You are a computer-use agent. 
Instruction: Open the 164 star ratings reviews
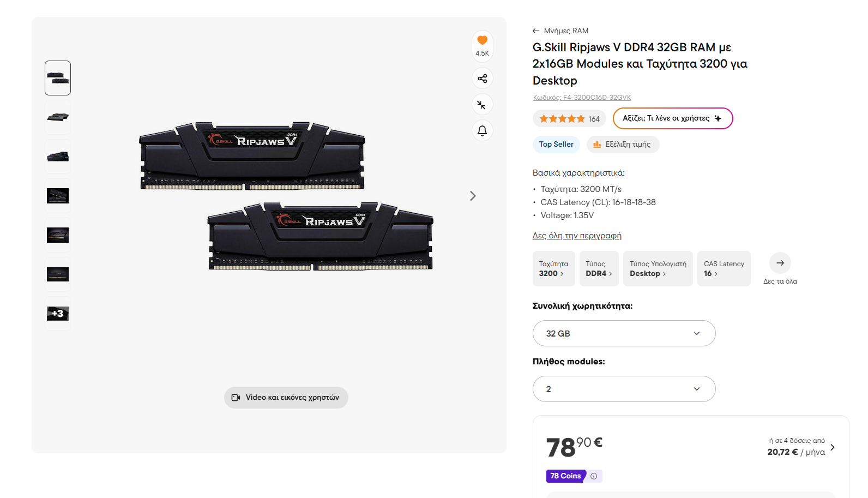(x=569, y=119)
